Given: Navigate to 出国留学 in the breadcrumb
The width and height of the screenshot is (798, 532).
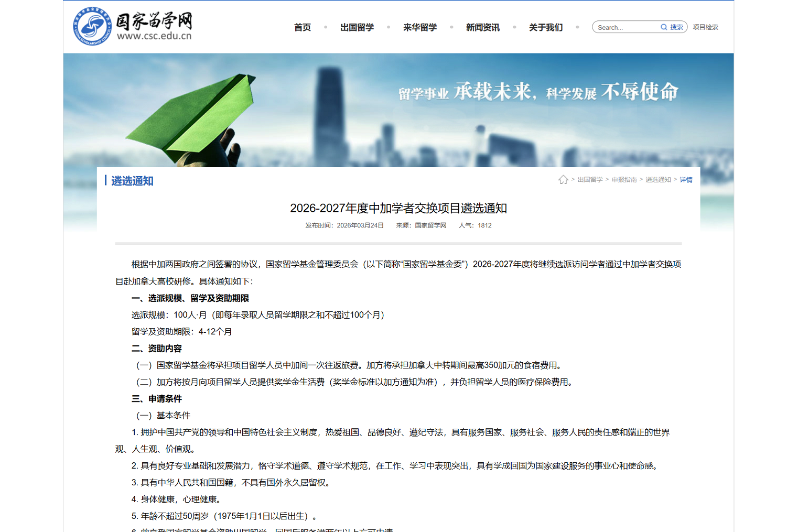Looking at the screenshot, I should (x=590, y=180).
